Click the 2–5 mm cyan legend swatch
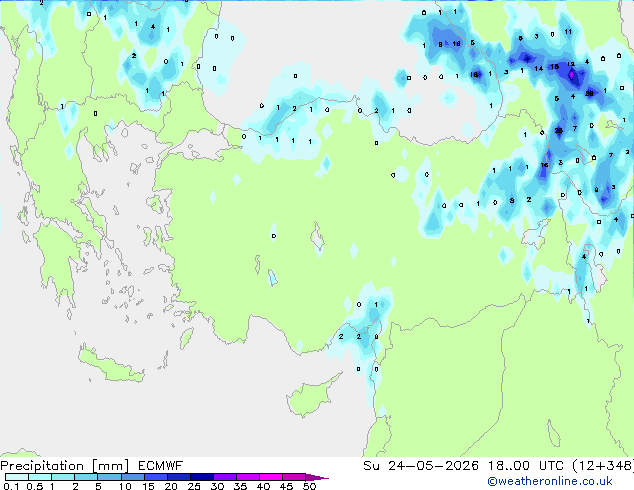 pos(86,477)
